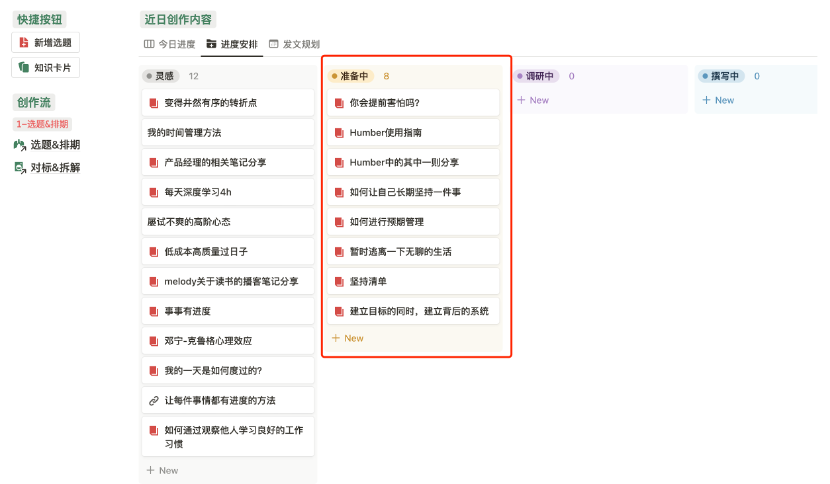Click red book icon on 你会提前害怕吗?
The image size is (830, 484).
point(339,103)
